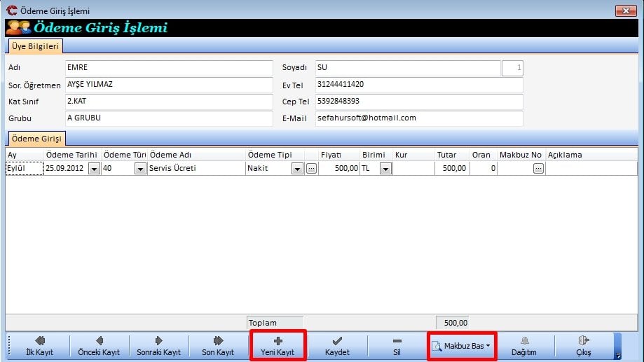Select the Eylül cell in Ay column
644x362 pixels.
click(x=24, y=169)
